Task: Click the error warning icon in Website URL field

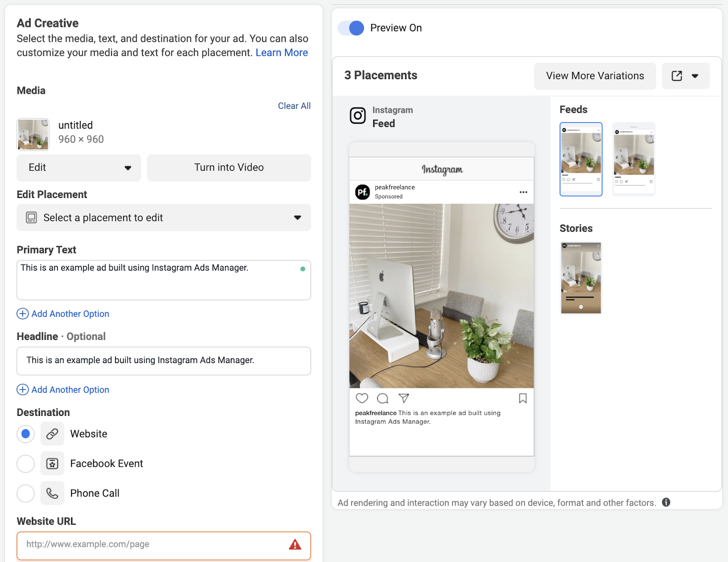Action: [x=295, y=545]
